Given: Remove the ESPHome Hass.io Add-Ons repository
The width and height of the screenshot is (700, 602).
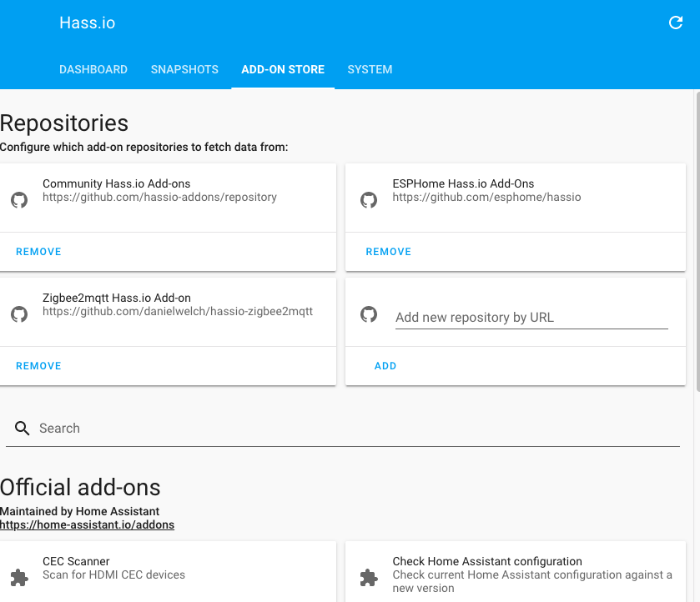Looking at the screenshot, I should point(389,252).
